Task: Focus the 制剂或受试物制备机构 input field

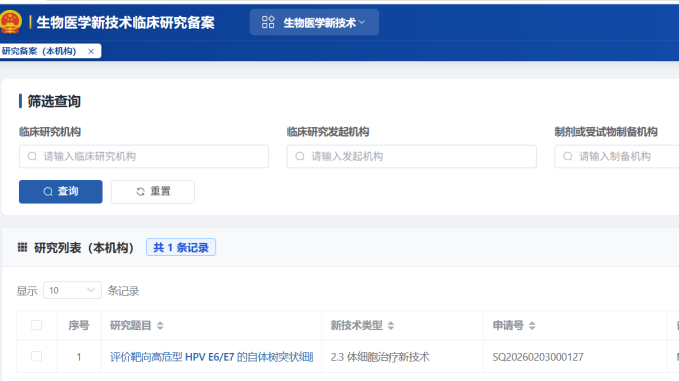Action: (x=617, y=156)
